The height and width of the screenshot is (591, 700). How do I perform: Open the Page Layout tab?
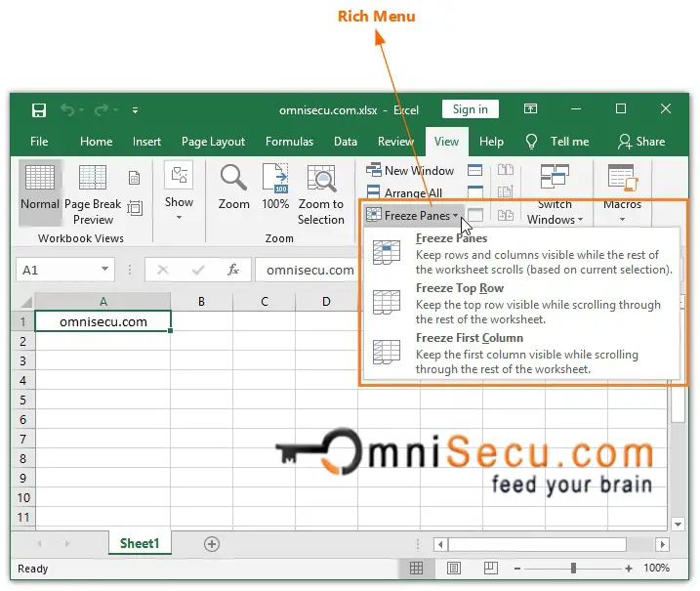(213, 142)
